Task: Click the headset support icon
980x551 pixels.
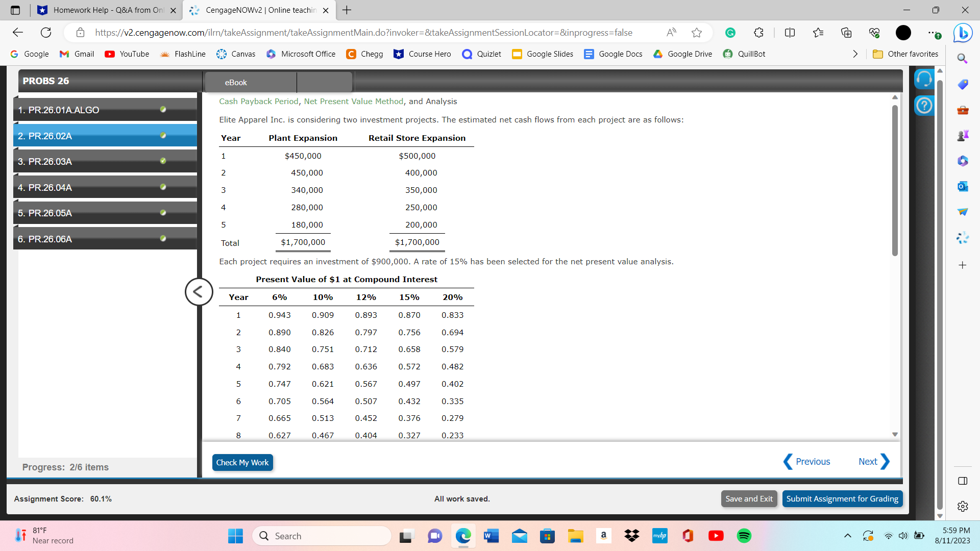Action: (924, 79)
